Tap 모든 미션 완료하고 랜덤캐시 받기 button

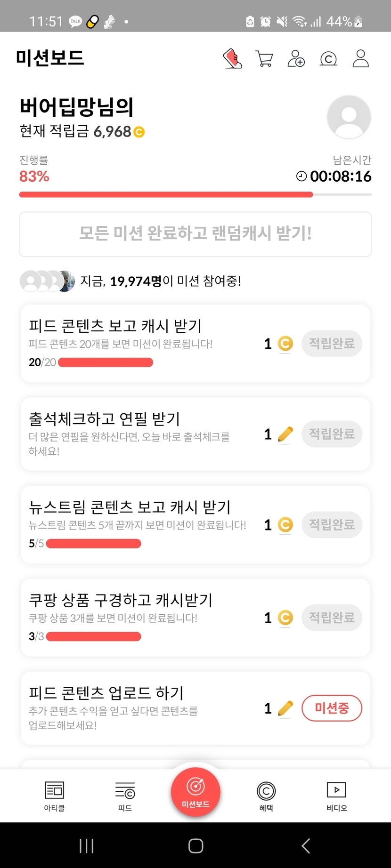[195, 234]
